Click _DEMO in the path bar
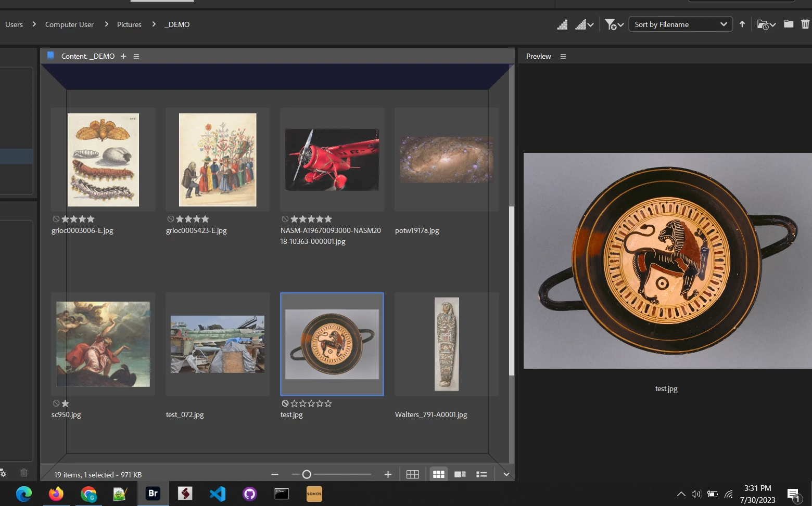This screenshot has width=812, height=506. click(x=177, y=24)
